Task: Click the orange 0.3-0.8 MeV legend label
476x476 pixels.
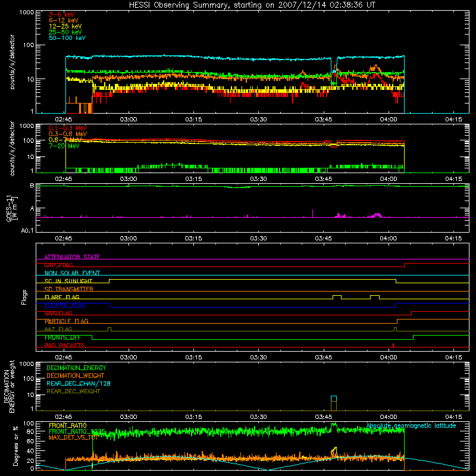Action: [x=68, y=134]
